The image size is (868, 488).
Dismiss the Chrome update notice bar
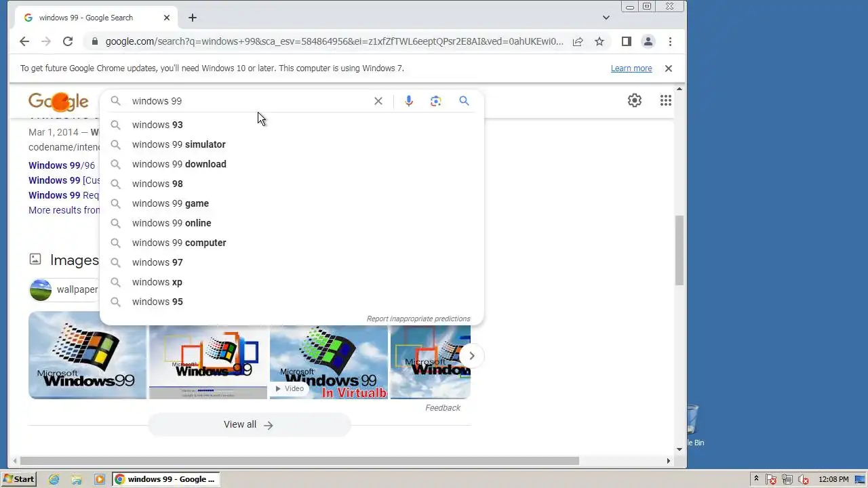[x=668, y=68]
